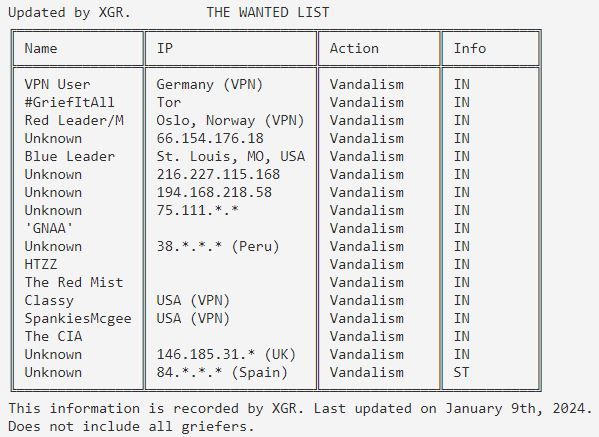
Task: Click the Name column header
Action: coord(41,49)
